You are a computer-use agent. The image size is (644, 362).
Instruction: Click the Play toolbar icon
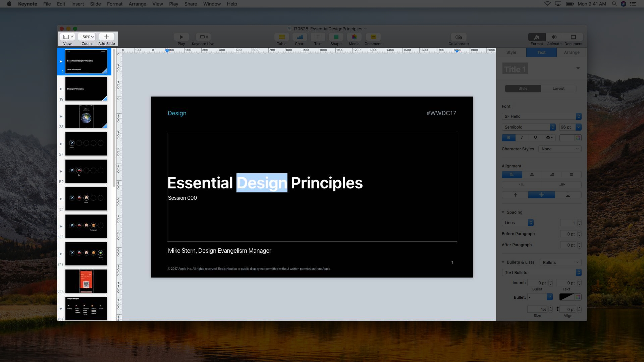[x=181, y=37]
